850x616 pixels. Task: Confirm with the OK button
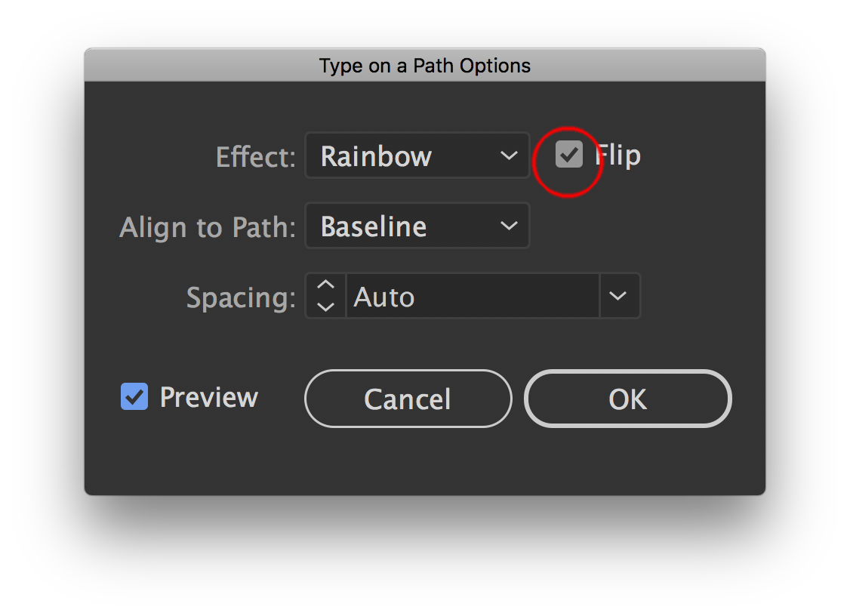click(x=628, y=399)
